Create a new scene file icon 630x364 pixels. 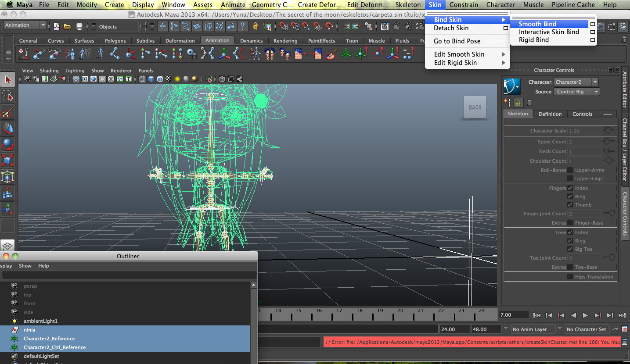tap(57, 26)
